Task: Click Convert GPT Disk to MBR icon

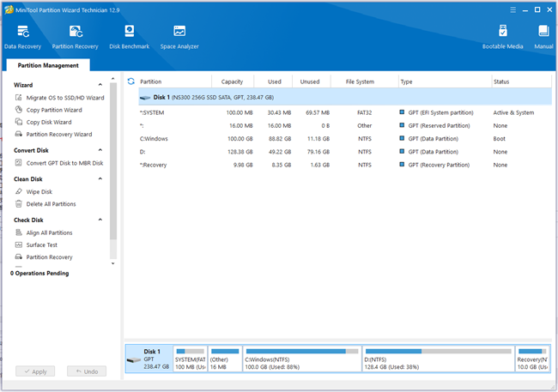Action: 19,163
